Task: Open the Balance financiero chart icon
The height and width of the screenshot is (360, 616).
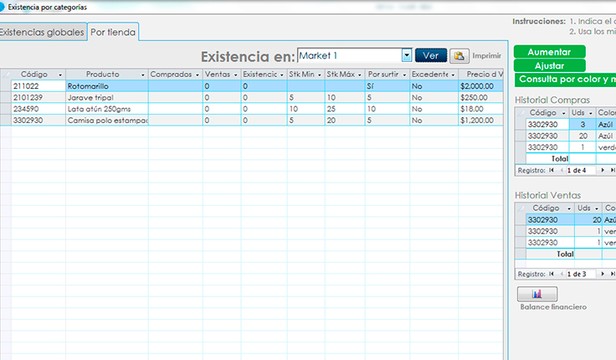Action: coord(537,294)
